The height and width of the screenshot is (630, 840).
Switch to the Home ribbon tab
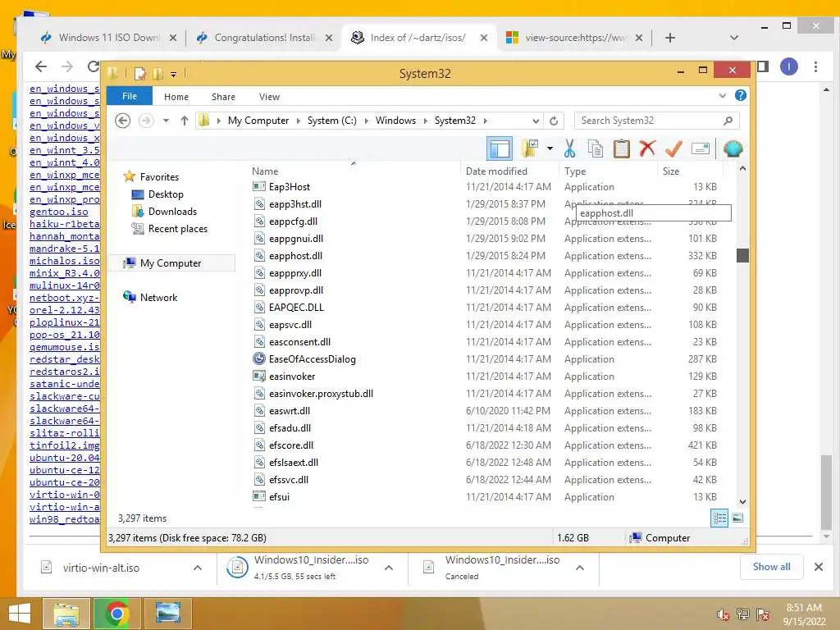click(176, 97)
